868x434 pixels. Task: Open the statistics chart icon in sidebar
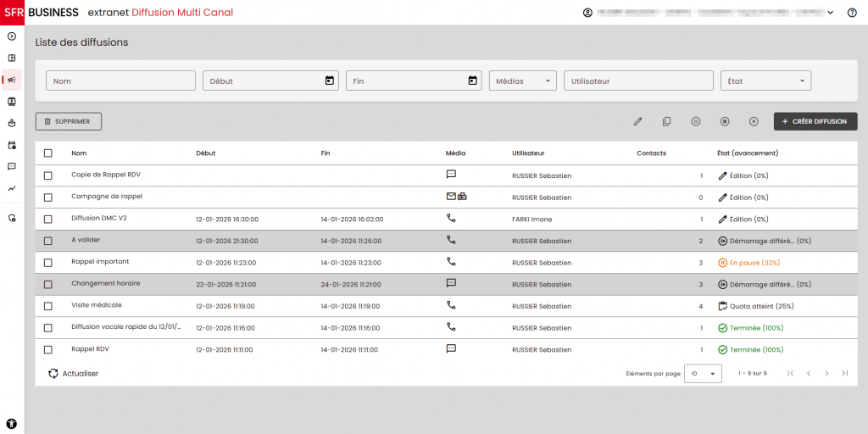(12, 188)
